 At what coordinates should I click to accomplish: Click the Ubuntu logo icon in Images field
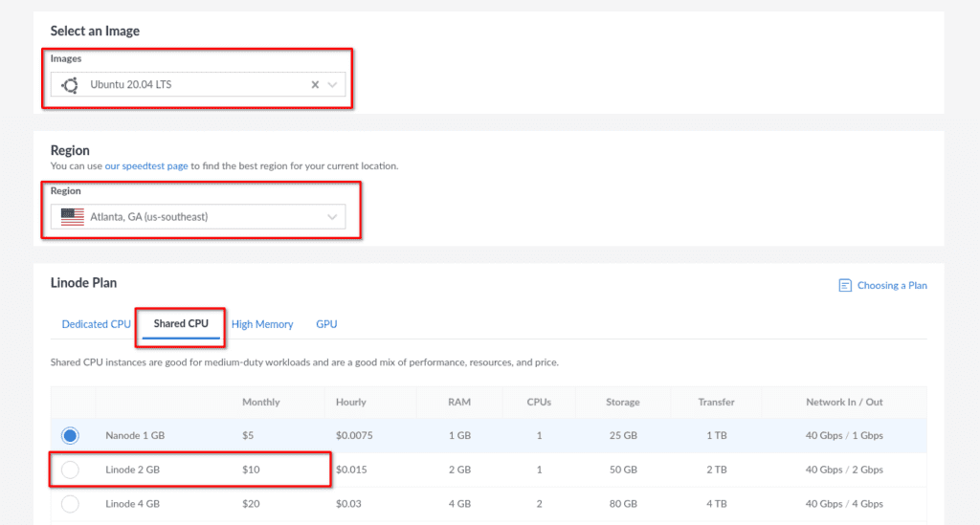[70, 85]
